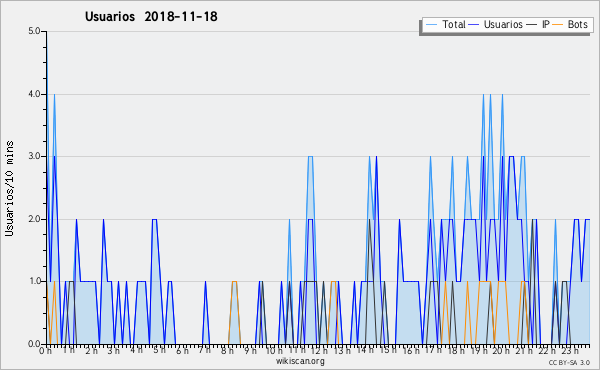Click the wikiscan.org credit text
This screenshot has height=370, width=600.
pos(300,361)
